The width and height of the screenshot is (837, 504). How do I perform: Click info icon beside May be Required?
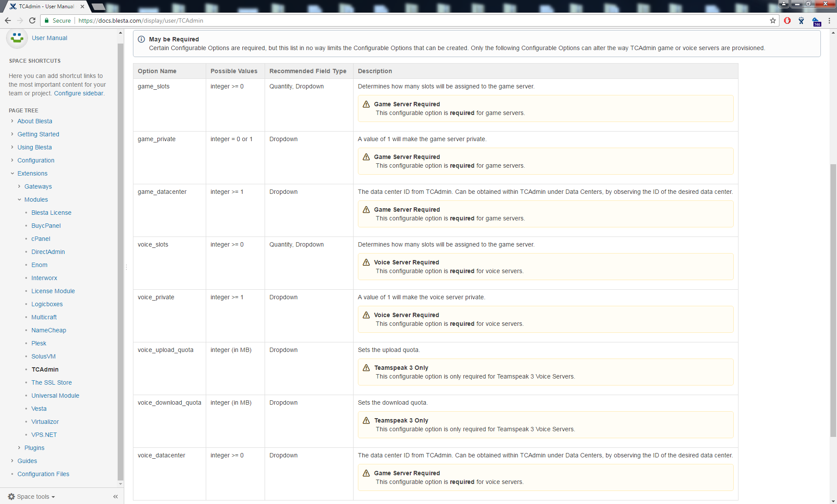[141, 39]
